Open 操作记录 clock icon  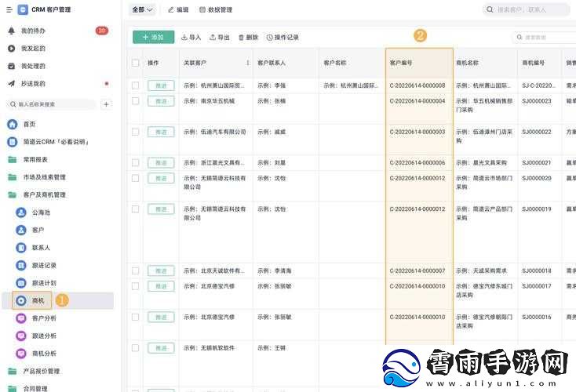(x=270, y=38)
